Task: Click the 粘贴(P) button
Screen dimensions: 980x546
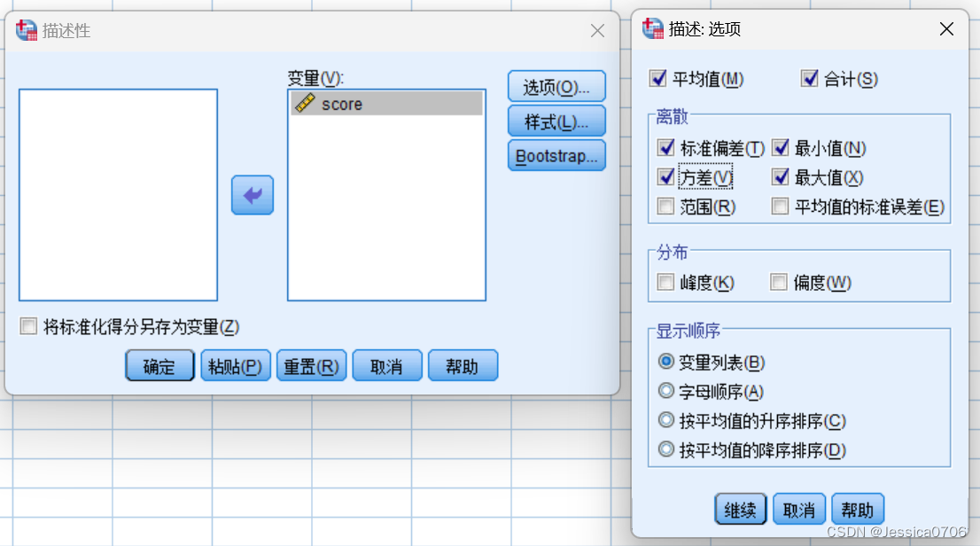Action: 236,365
